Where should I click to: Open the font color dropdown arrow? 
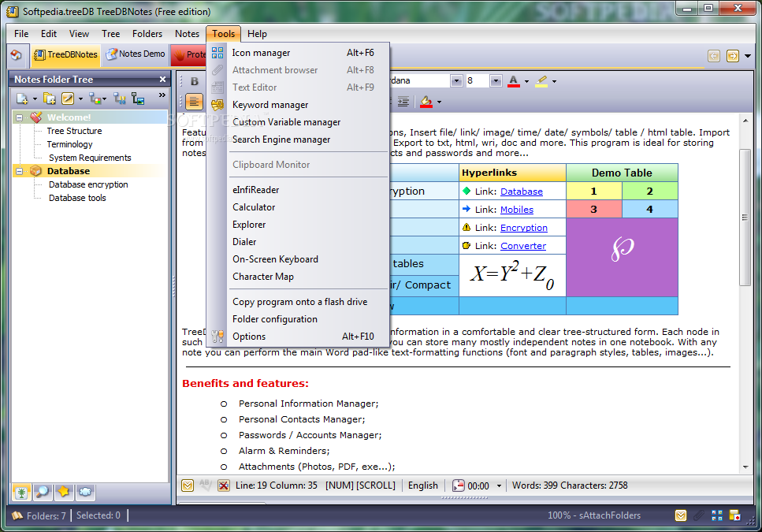[527, 82]
